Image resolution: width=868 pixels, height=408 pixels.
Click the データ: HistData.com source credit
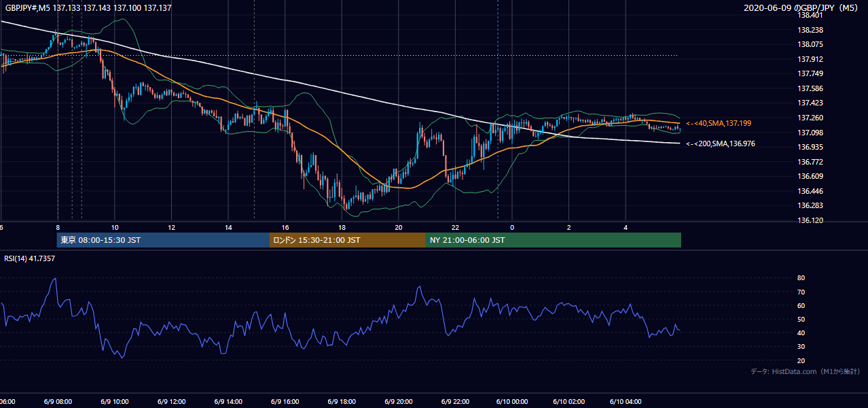806,371
